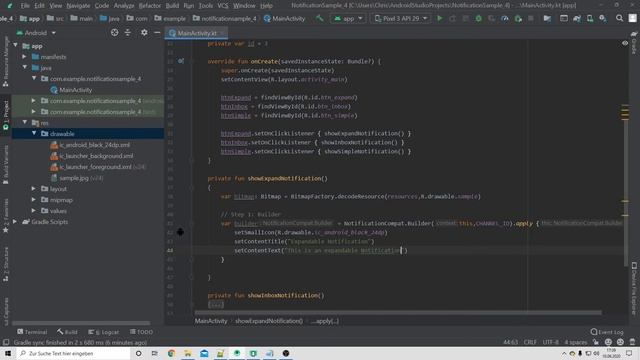Image resolution: width=640 pixels, height=360 pixels.
Task: Click the Project panel horizontal scrollbar
Action: [81, 323]
